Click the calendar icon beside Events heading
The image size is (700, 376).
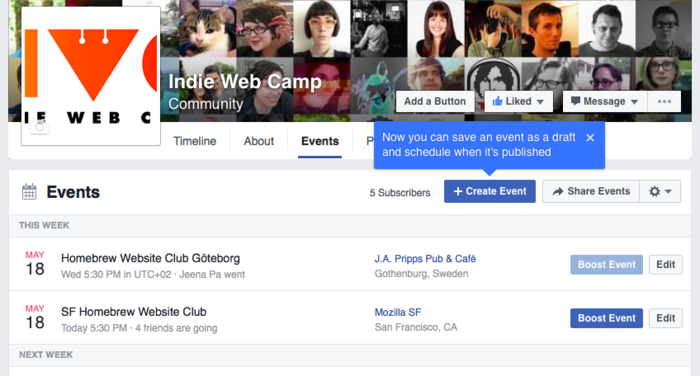coord(29,192)
